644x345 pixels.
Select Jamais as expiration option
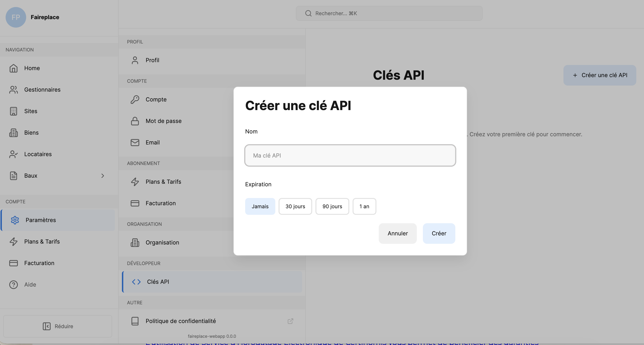pos(260,206)
